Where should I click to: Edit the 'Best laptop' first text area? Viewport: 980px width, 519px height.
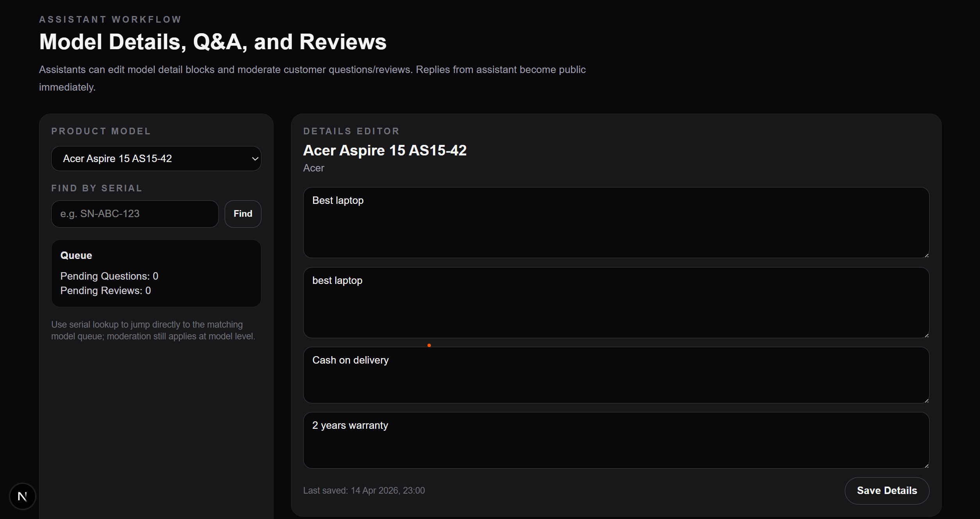coord(616,223)
